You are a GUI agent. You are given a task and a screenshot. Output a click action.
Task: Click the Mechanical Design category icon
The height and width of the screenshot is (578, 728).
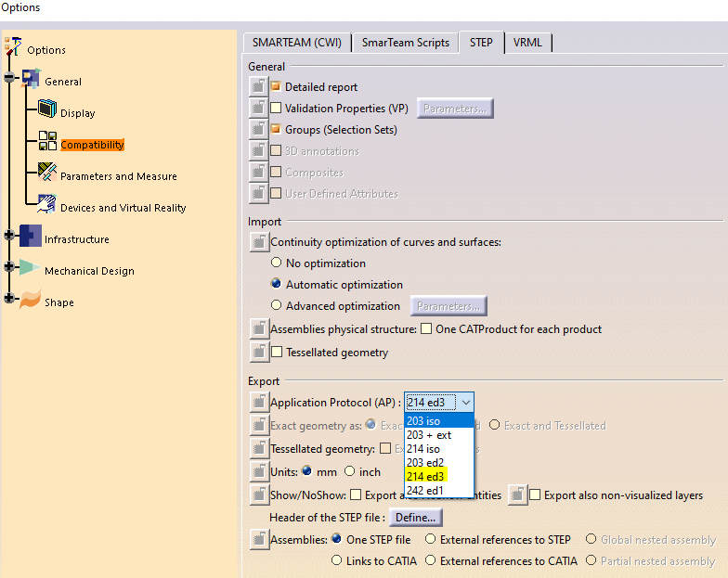pyautogui.click(x=30, y=267)
